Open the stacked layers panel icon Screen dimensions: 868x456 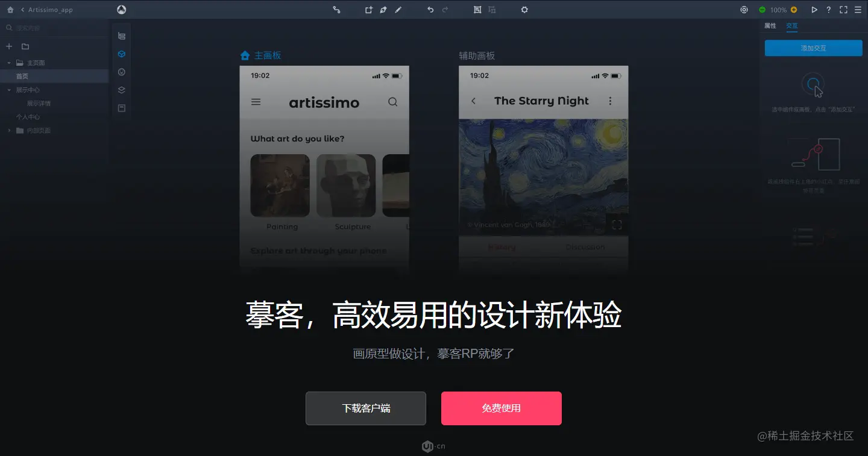(122, 90)
